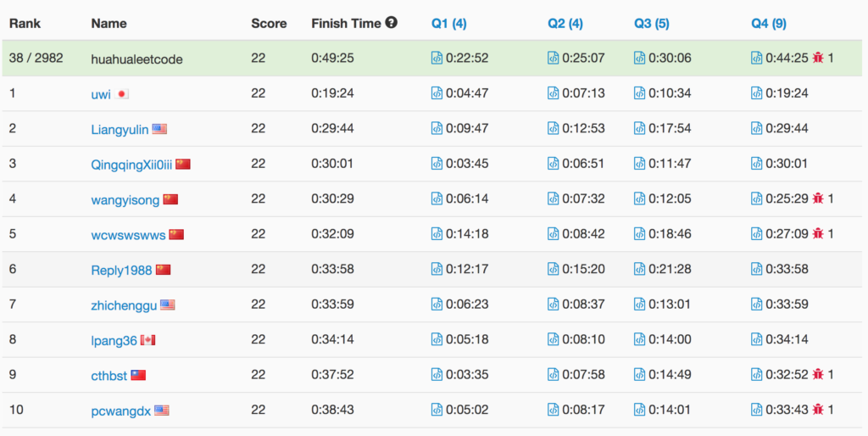View Liangyulin's Q2 code icon
Screen dimensions: 868x436
point(554,129)
